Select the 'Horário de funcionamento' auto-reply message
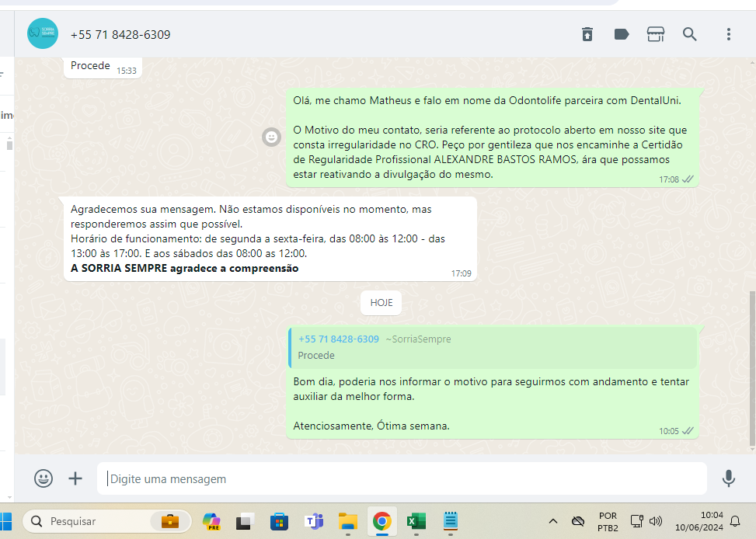Image resolution: width=756 pixels, height=539 pixels. [x=270, y=238]
